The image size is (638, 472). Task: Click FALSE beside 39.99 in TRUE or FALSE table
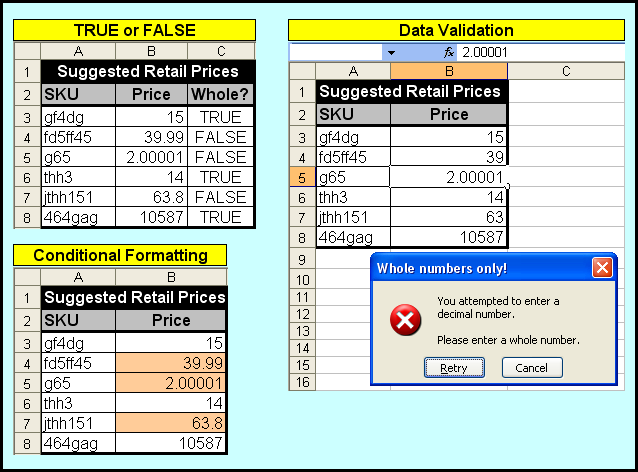(x=221, y=137)
